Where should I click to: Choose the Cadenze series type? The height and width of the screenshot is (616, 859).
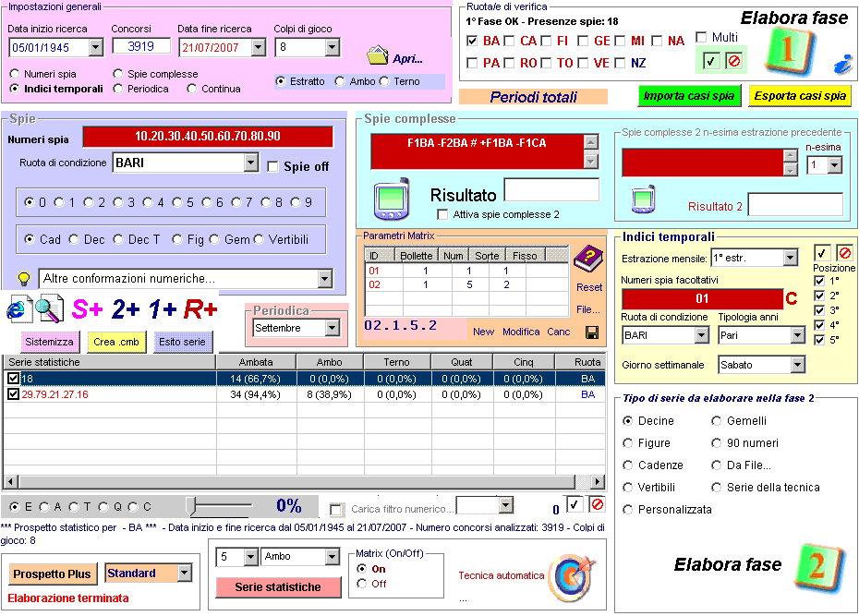(x=628, y=465)
